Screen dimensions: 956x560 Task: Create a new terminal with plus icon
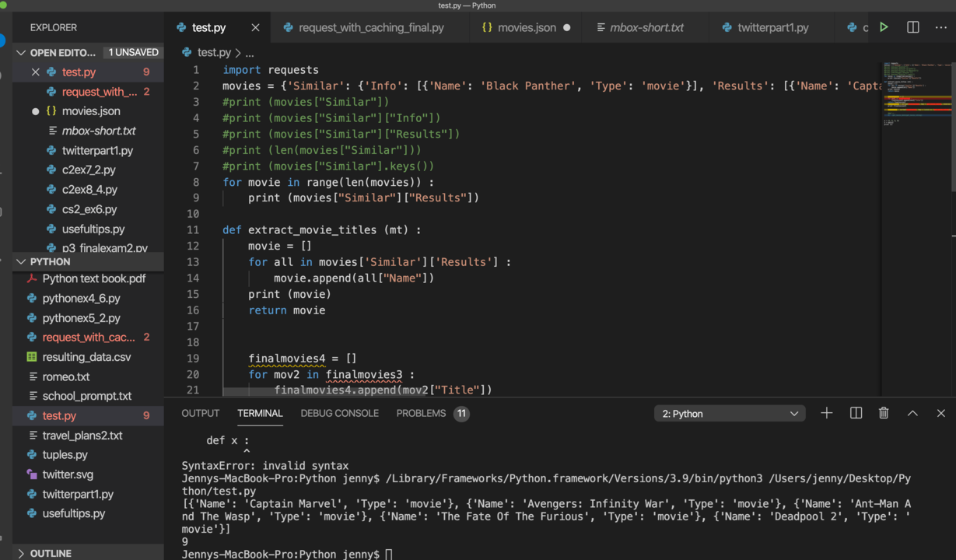pyautogui.click(x=827, y=413)
